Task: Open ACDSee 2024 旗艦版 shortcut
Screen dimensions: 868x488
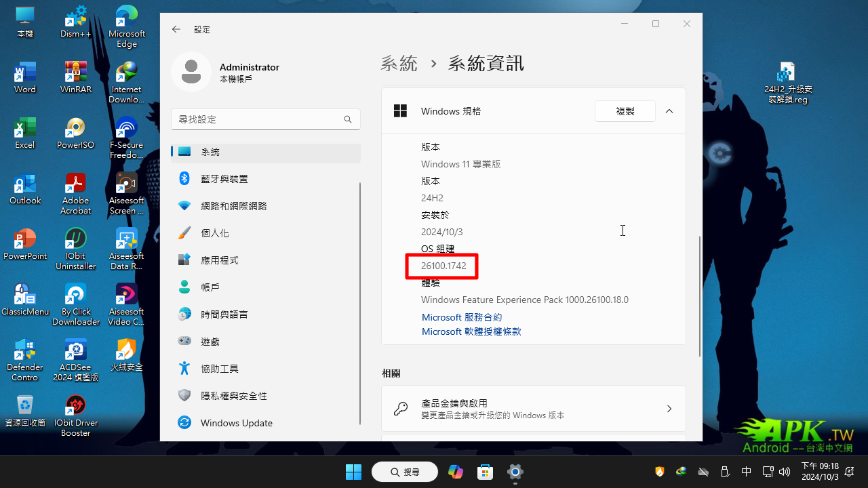Action: coord(76,360)
